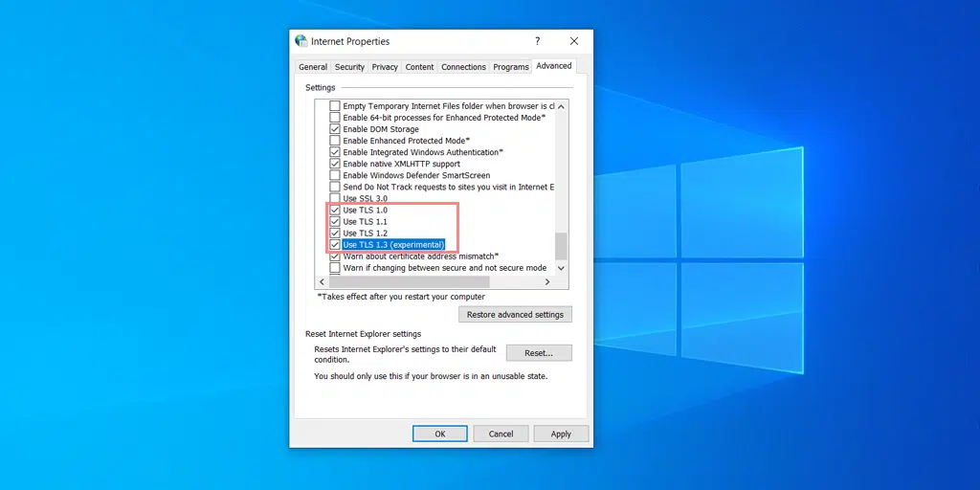This screenshot has width=980, height=490.
Task: Select the Enable DOM Storage label
Action: coord(381,129)
